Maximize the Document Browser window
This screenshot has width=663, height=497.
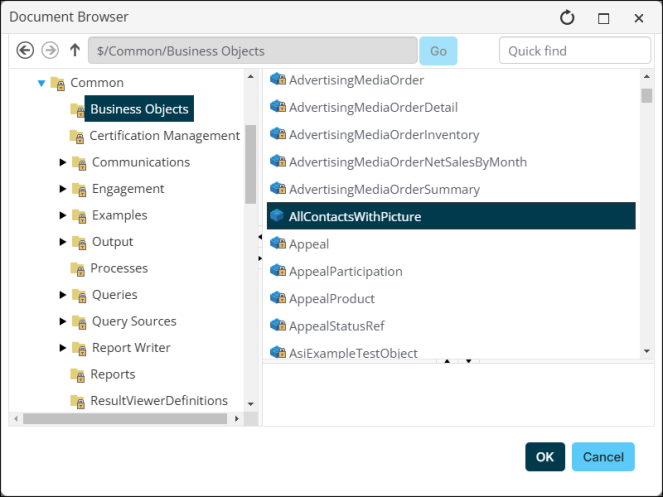603,18
